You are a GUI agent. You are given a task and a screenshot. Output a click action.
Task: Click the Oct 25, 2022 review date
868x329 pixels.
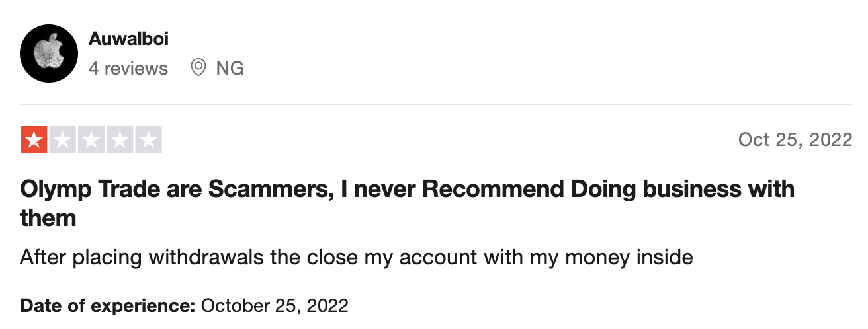coord(795,140)
